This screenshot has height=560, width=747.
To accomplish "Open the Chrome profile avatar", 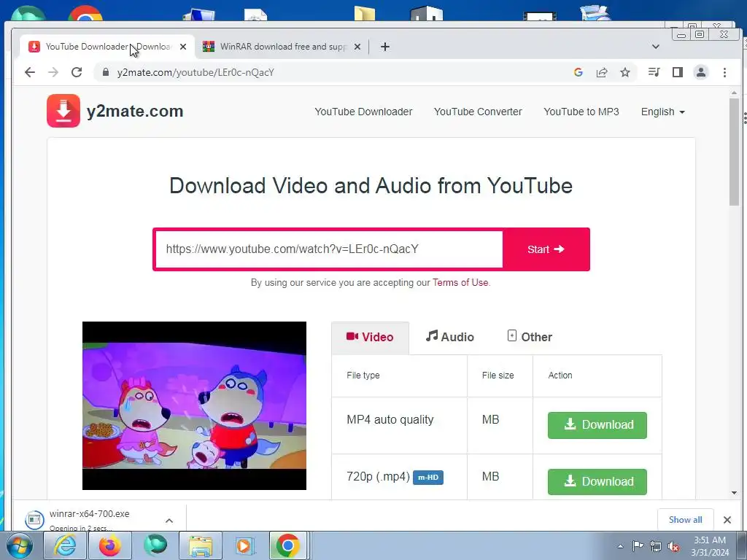I will tap(701, 72).
